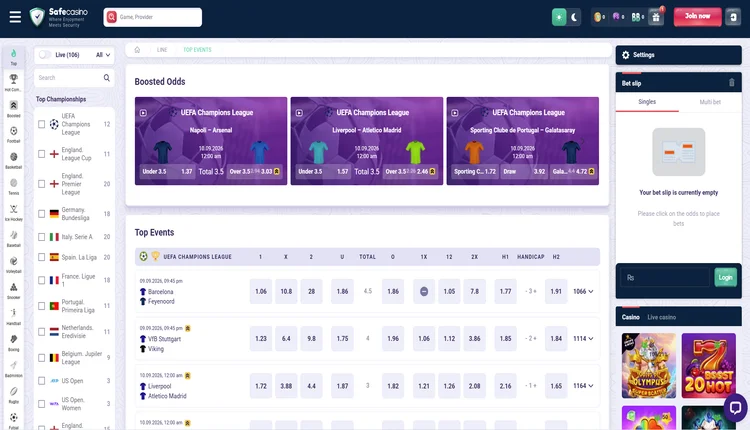The width and height of the screenshot is (750, 430).
Task: Go to LINE breadcrumb
Action: 162,50
